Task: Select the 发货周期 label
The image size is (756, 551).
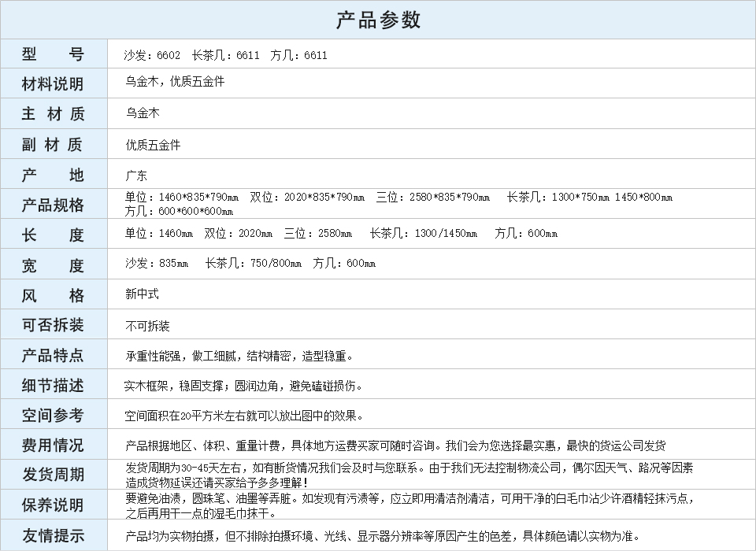Action: pos(53,475)
